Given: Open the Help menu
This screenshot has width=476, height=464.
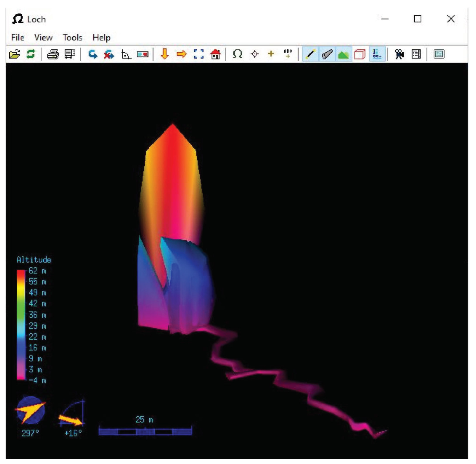Looking at the screenshot, I should coord(101,37).
